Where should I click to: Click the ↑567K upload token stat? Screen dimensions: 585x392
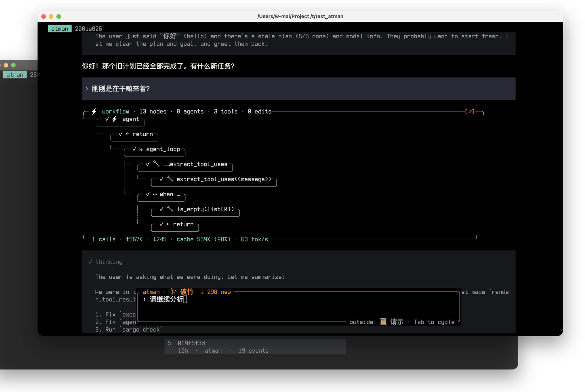point(134,239)
